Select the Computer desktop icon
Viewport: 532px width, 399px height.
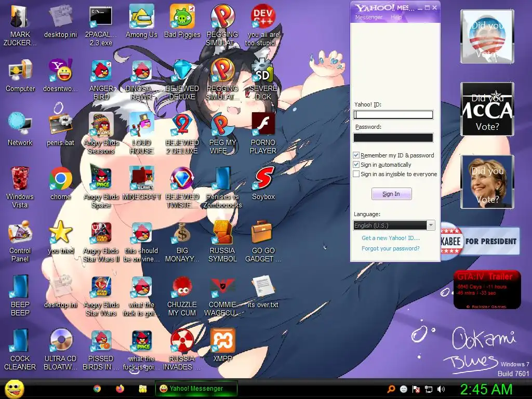click(x=20, y=75)
